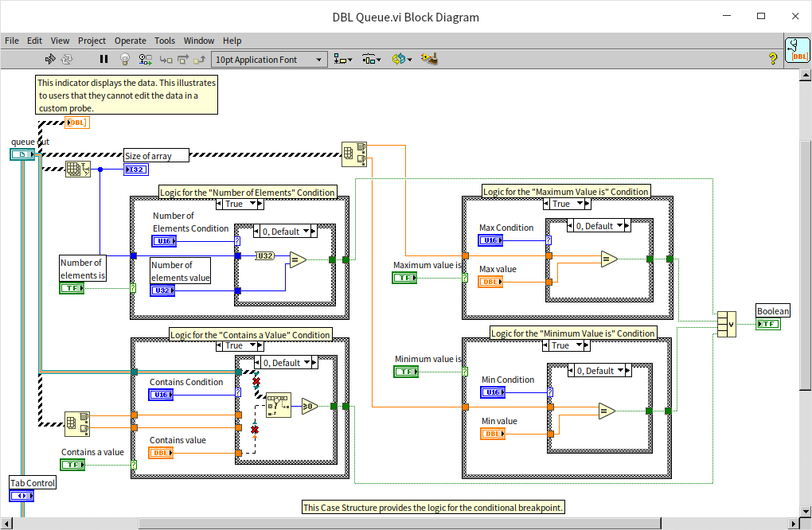
Task: Toggle the Pause button in toolbar
Action: tap(103, 59)
